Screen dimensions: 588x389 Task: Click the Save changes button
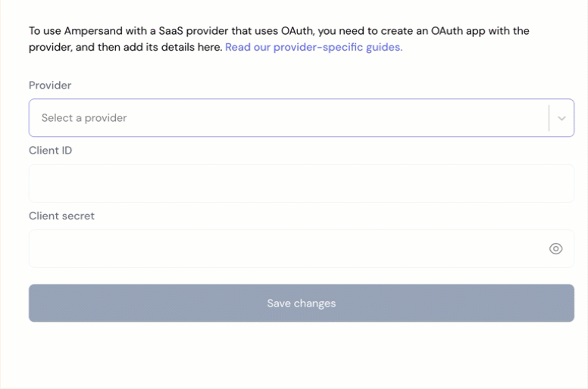coord(302,303)
